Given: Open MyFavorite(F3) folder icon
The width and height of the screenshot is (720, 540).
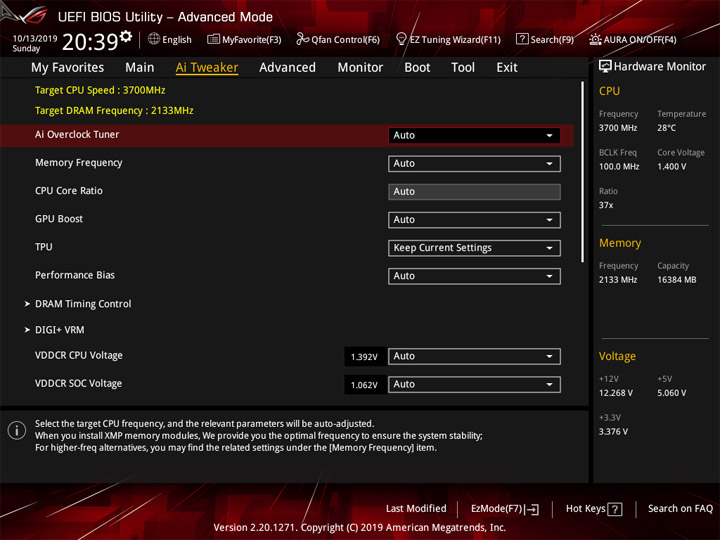Looking at the screenshot, I should pos(214,39).
